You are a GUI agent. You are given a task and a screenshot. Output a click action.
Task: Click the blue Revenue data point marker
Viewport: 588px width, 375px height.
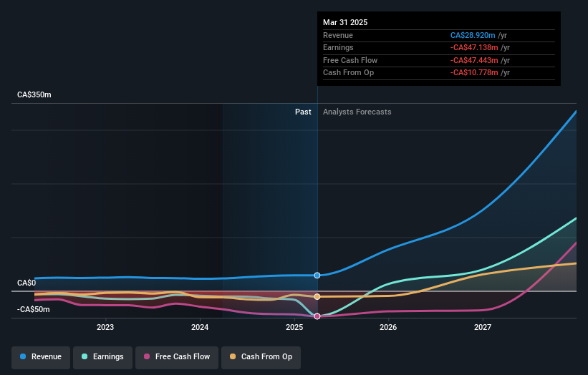pyautogui.click(x=317, y=276)
